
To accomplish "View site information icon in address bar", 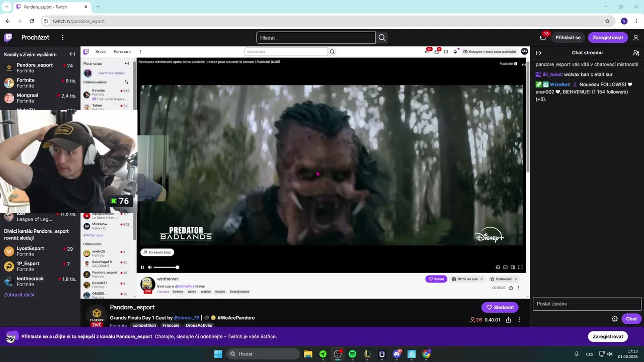I will (46, 21).
